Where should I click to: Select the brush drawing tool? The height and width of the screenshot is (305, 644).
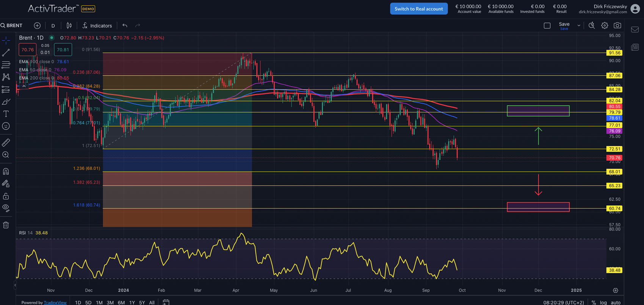6,102
